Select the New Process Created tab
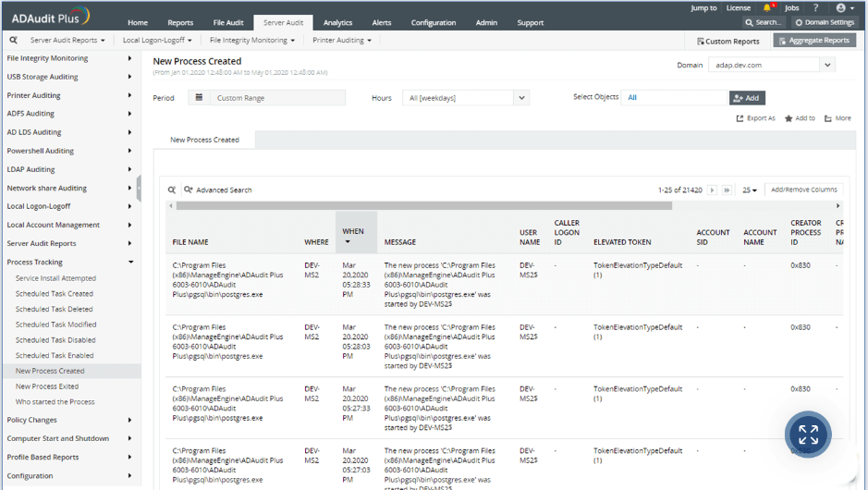 click(x=204, y=141)
